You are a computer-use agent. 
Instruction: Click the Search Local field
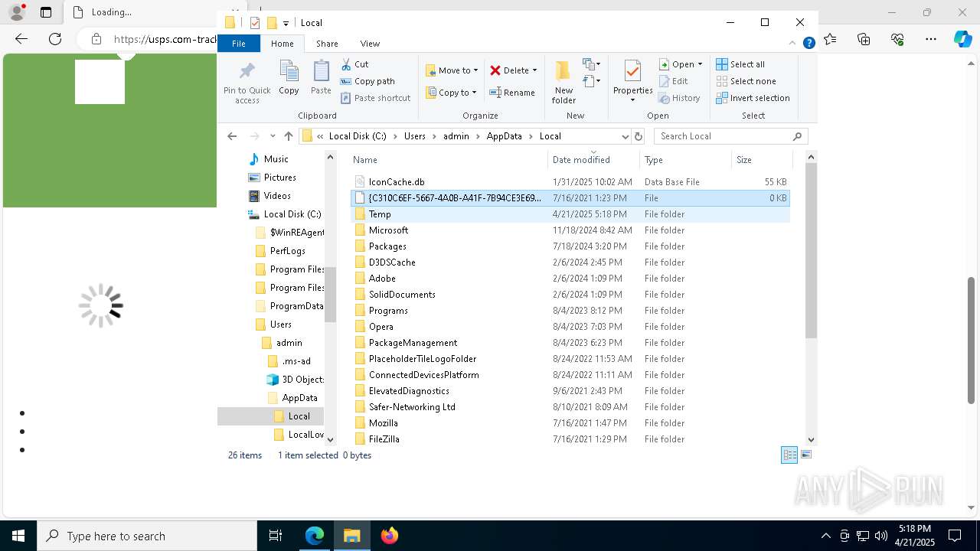tap(730, 136)
